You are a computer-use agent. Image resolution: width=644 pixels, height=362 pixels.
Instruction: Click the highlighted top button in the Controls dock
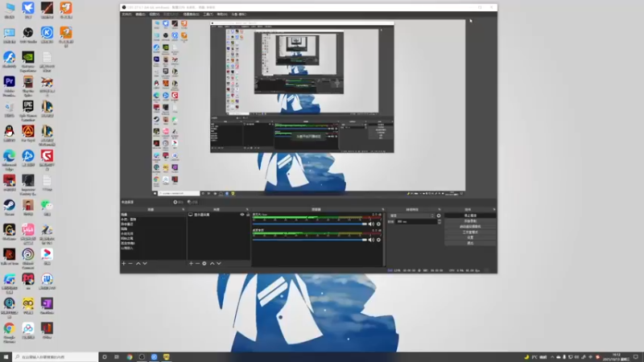pyautogui.click(x=470, y=216)
